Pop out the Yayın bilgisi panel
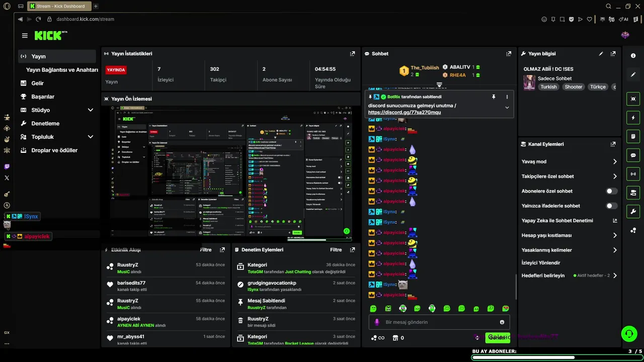644x362 pixels. [613, 54]
